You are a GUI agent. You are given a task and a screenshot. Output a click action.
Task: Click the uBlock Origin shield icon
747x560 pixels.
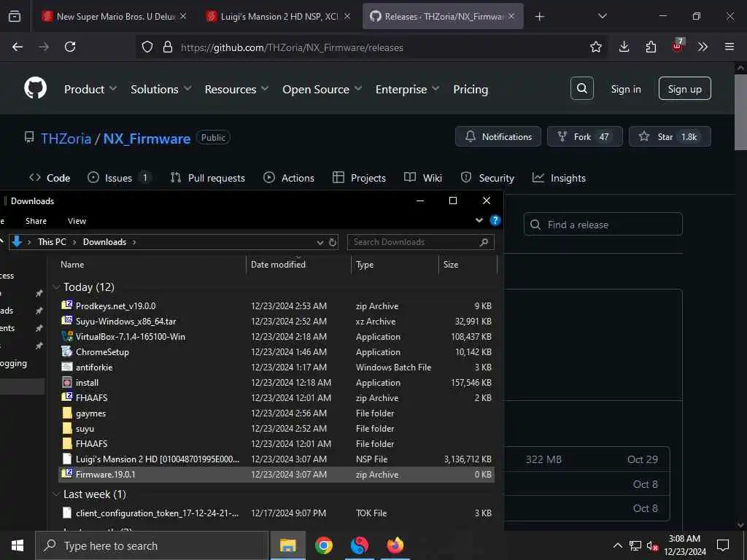[678, 46]
